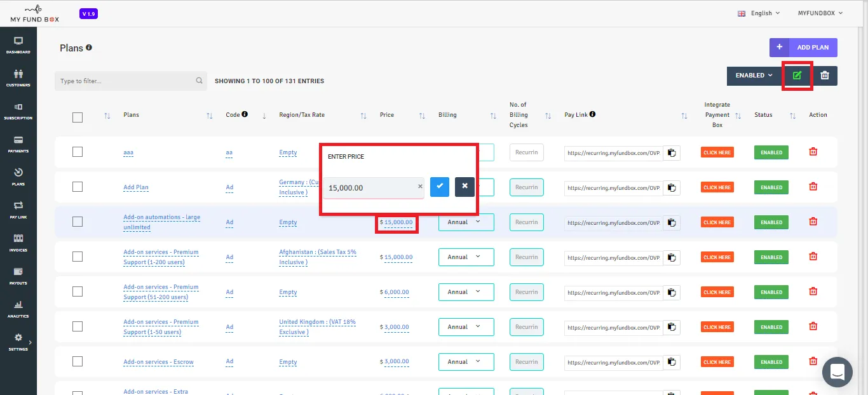The image size is (868, 395).
Task: Tick the checkbox for plan aaa
Action: coord(78,152)
